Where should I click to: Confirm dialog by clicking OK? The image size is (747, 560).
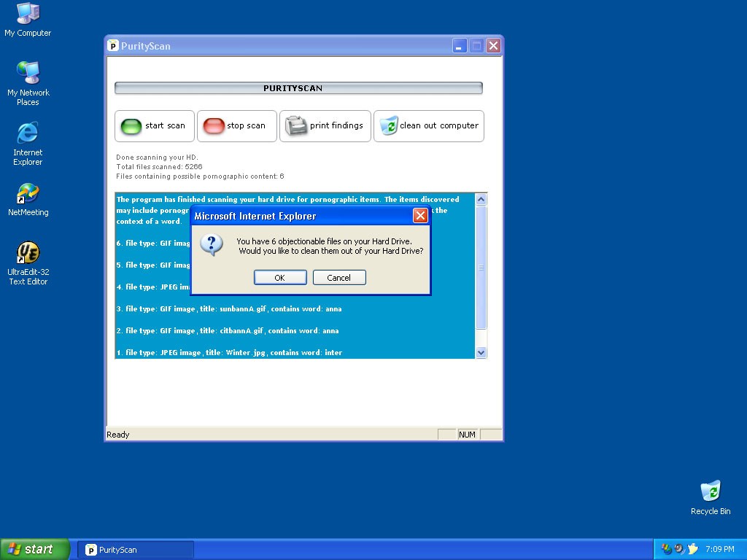(x=279, y=278)
